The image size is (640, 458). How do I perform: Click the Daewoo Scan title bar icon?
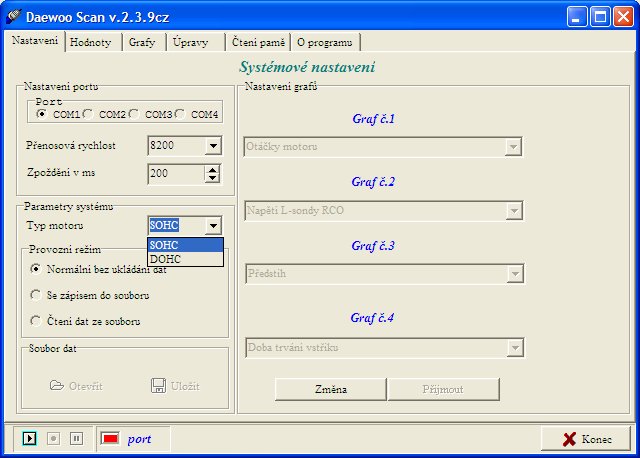click(13, 17)
